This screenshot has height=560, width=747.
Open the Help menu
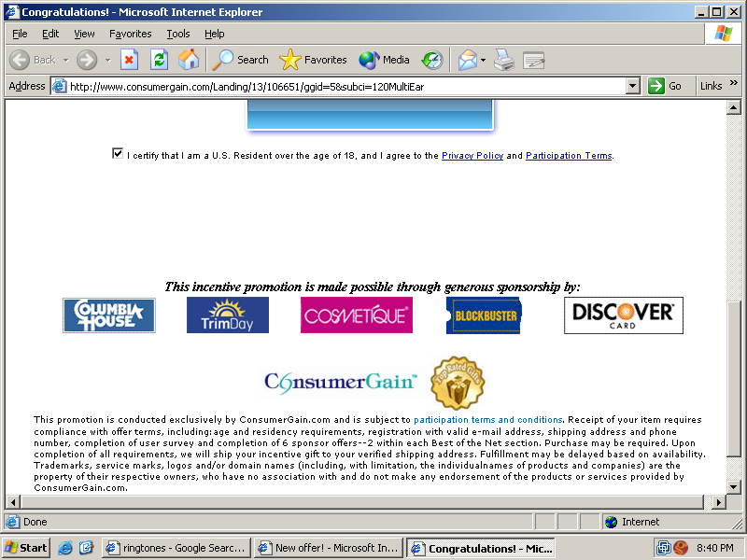[215, 34]
